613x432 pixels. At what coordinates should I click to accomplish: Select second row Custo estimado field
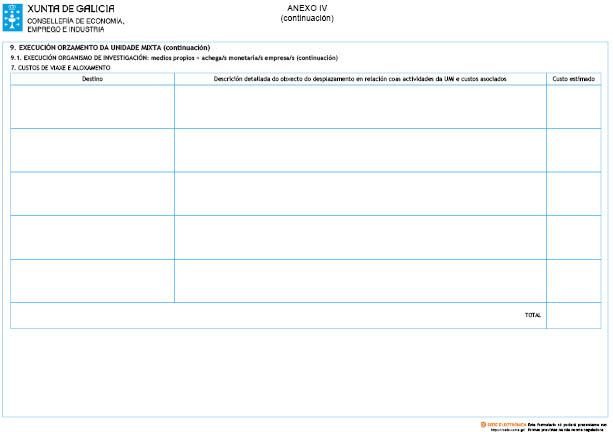click(573, 150)
